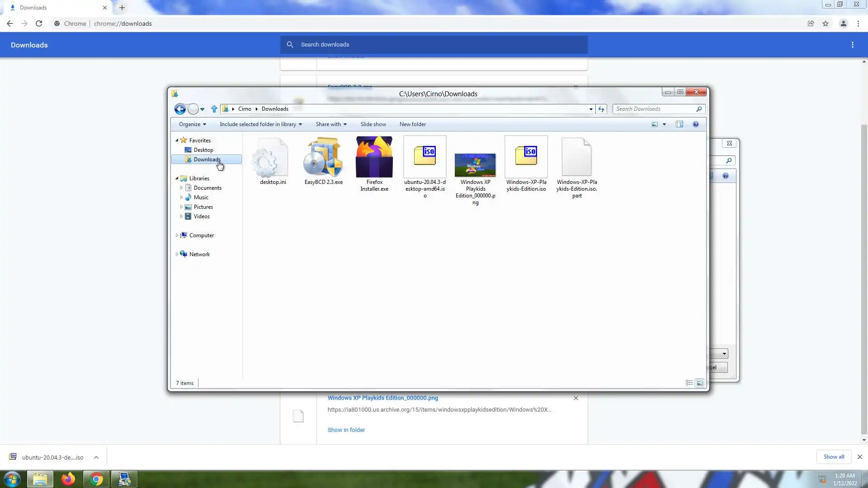The width and height of the screenshot is (868, 488).
Task: Open the Organize dropdown menu
Action: click(192, 124)
